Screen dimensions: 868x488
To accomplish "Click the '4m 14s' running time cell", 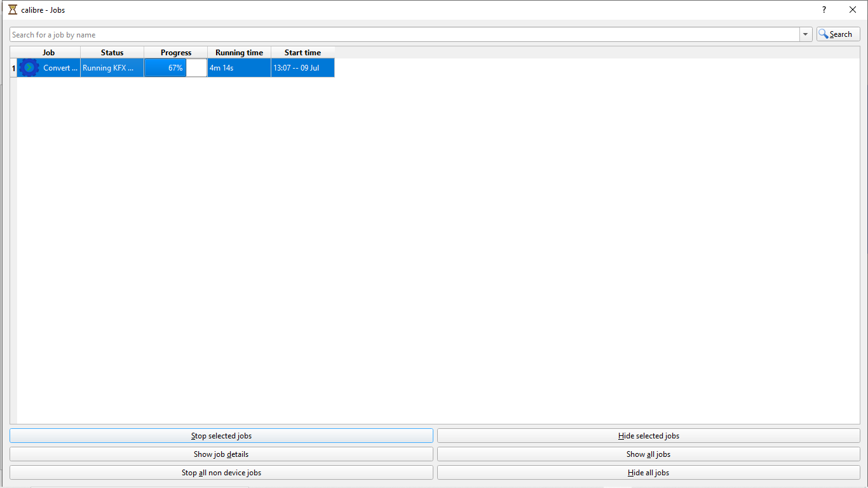I will tap(240, 68).
